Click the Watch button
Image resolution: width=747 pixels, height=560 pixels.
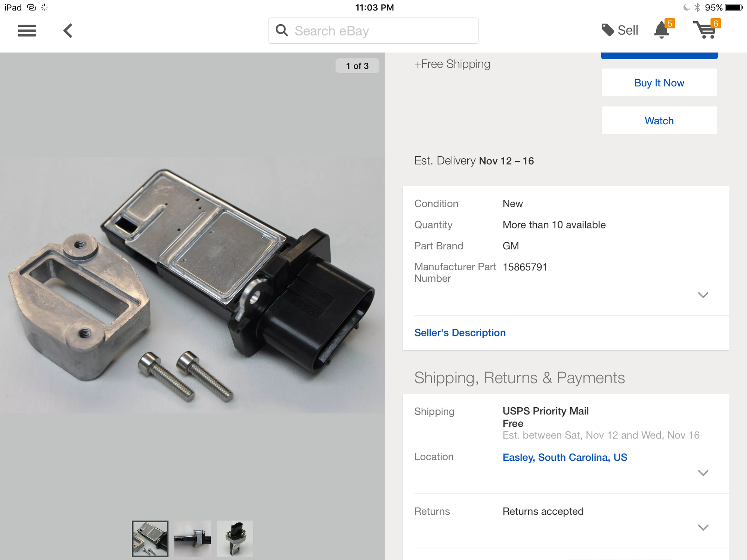coord(659,121)
